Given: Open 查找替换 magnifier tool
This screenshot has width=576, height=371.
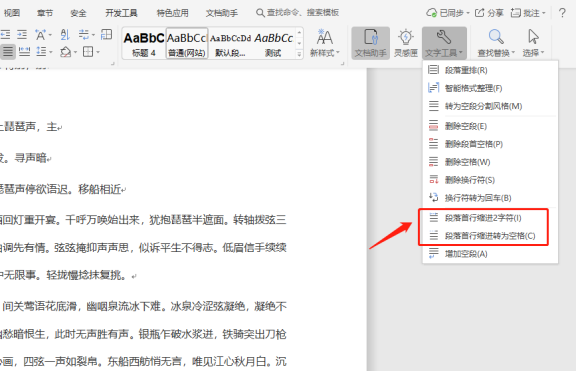Looking at the screenshot, I should 496,43.
